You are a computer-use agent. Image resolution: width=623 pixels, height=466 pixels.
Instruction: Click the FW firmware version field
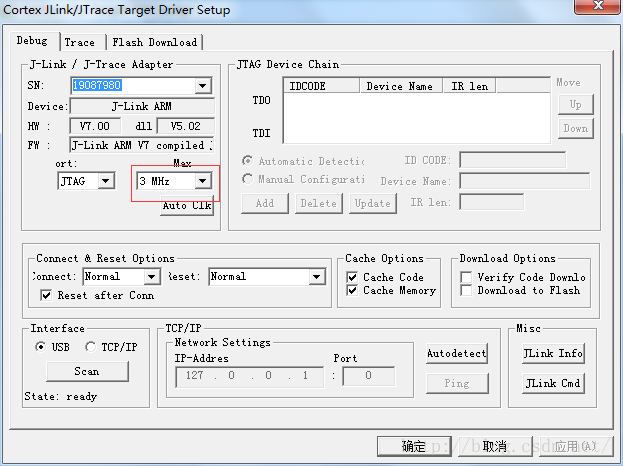point(142,145)
